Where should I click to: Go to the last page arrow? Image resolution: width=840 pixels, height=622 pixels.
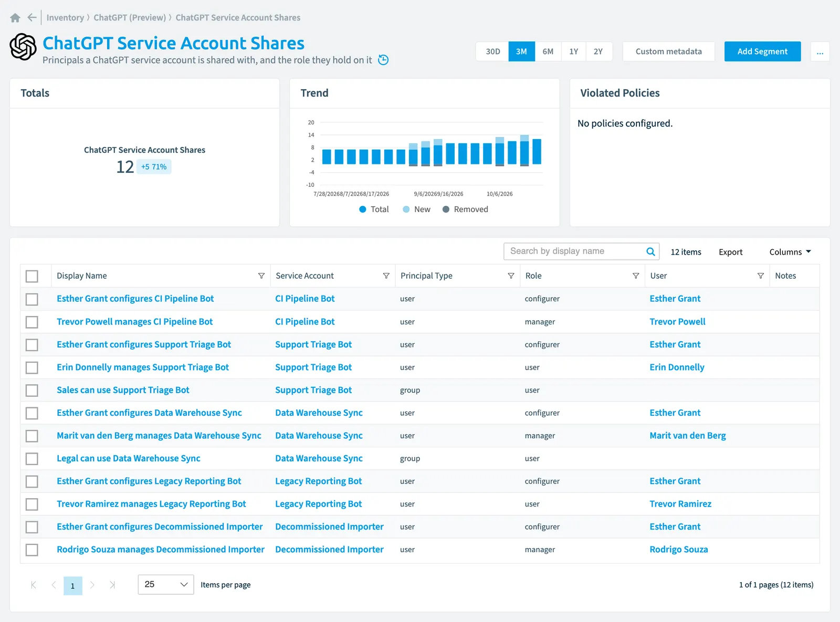coord(112,585)
